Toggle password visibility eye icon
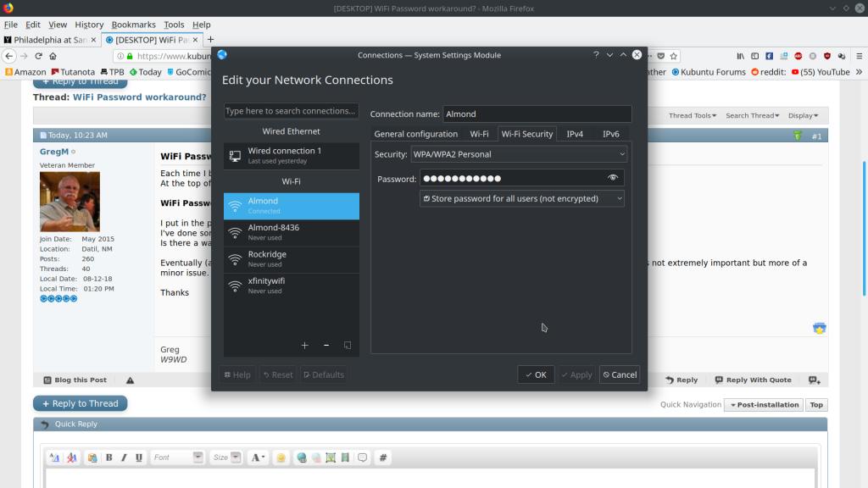This screenshot has height=488, width=868. (613, 178)
